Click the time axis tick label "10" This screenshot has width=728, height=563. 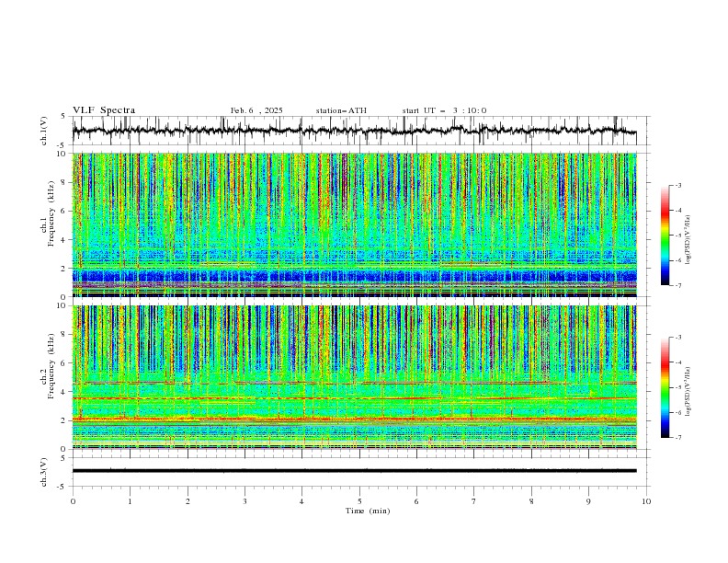[646, 501]
